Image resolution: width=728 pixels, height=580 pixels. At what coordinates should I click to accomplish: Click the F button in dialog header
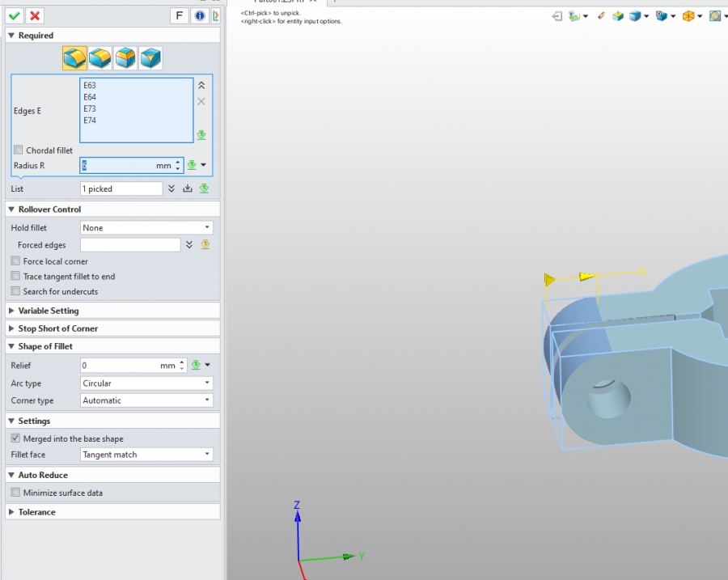coord(180,16)
